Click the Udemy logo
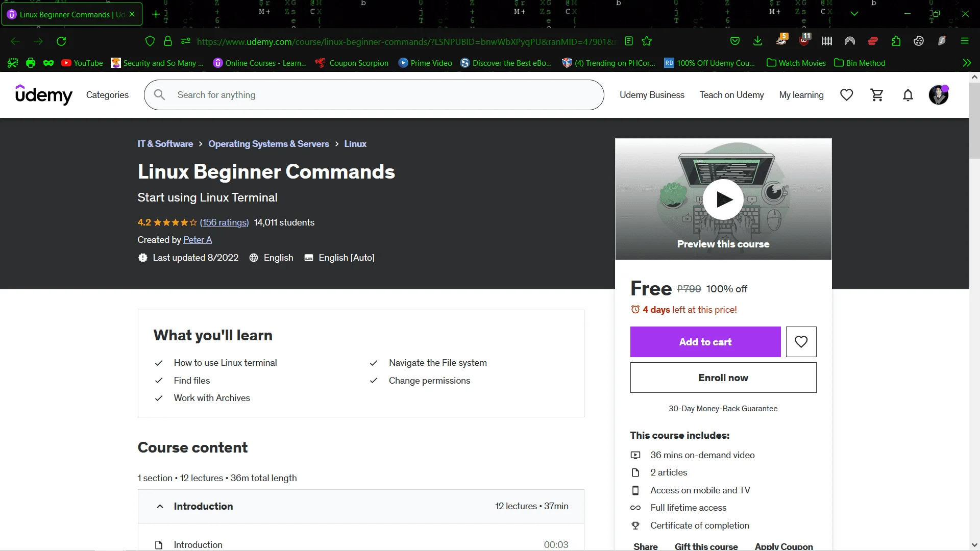The height and width of the screenshot is (551, 980). click(x=44, y=95)
